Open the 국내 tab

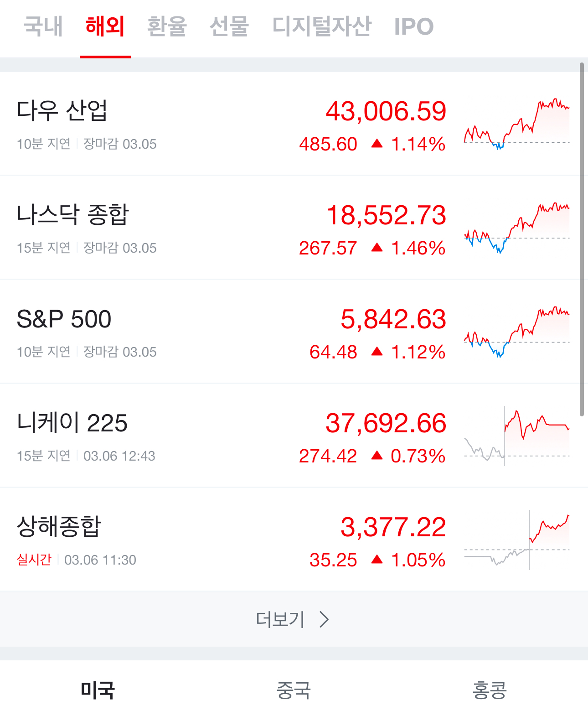coord(43,26)
